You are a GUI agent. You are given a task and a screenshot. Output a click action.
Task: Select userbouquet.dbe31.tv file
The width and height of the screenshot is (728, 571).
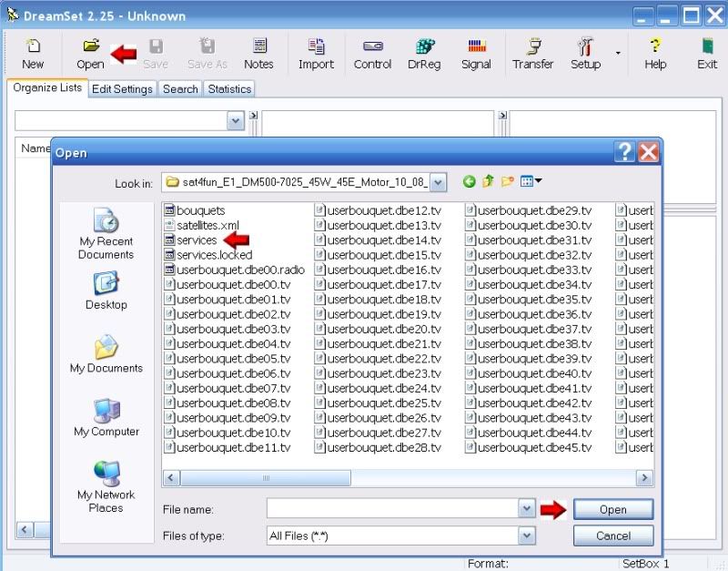pyautogui.click(x=529, y=240)
